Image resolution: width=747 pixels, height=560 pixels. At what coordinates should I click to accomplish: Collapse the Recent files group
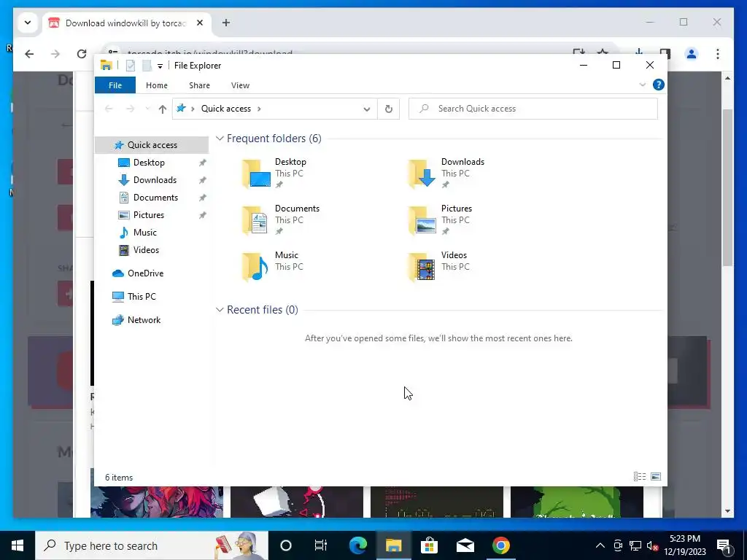click(220, 310)
